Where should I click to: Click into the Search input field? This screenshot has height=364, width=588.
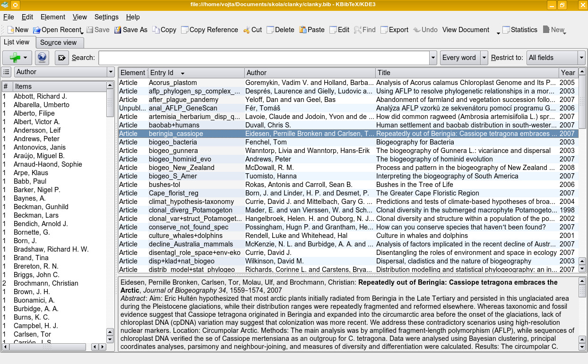click(x=264, y=58)
